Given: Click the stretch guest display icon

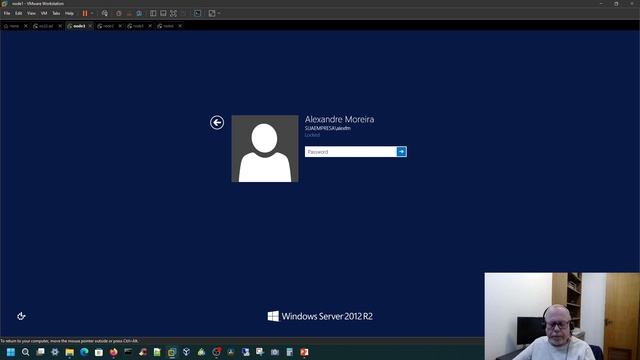Looking at the screenshot, I should pos(212,13).
